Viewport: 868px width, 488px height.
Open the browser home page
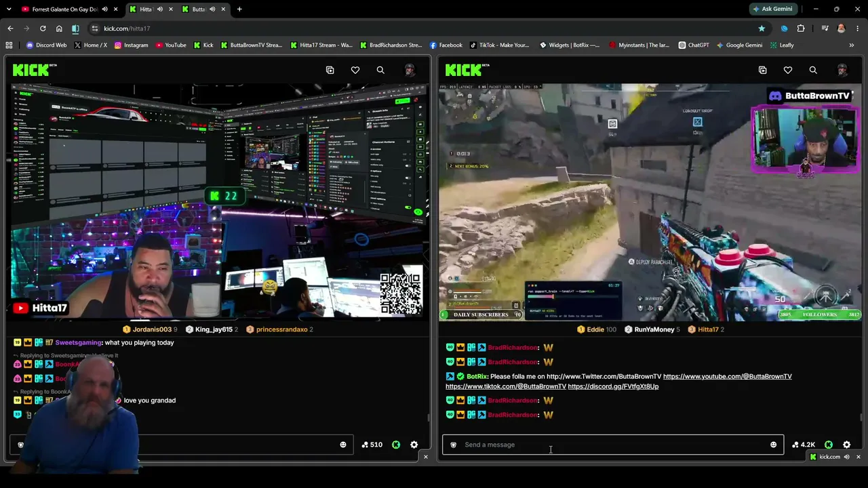[x=59, y=28]
